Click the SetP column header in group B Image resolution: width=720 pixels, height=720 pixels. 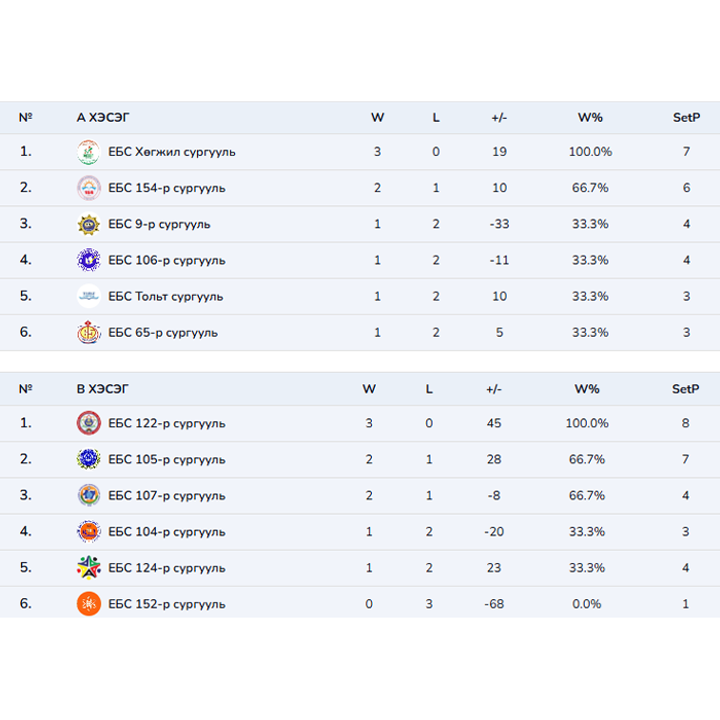686,388
